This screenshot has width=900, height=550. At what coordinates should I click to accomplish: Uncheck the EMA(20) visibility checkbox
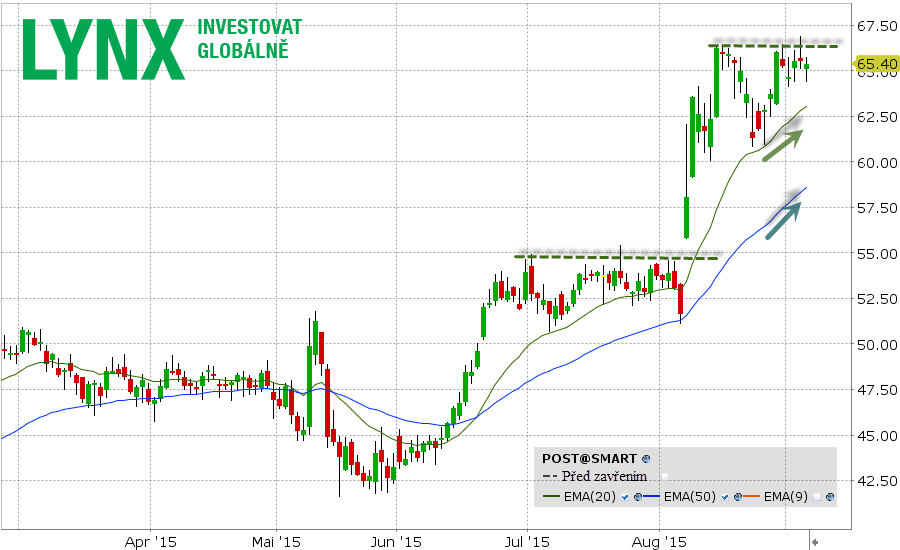[625, 497]
